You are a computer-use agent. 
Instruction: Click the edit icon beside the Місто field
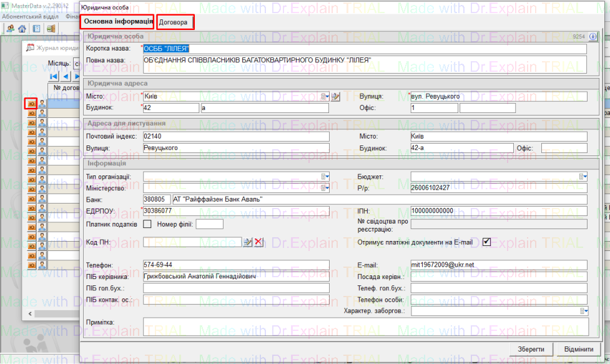click(x=335, y=96)
